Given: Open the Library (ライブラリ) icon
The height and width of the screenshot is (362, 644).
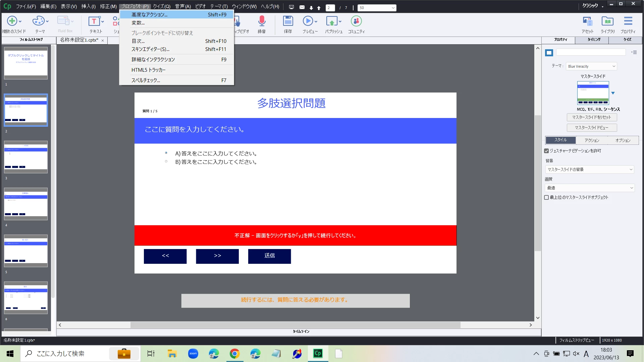Looking at the screenshot, I should 607,21.
